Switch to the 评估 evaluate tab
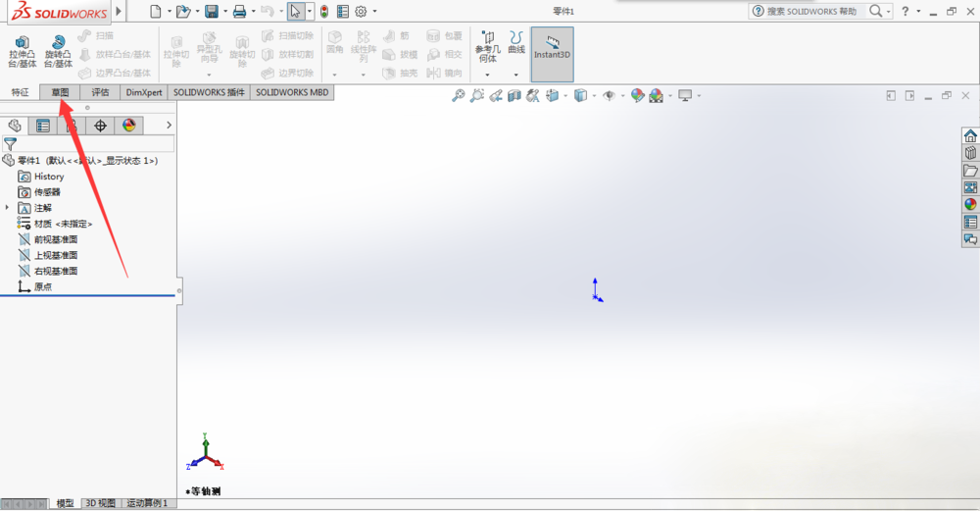Viewport: 980px width, 511px height. (100, 92)
